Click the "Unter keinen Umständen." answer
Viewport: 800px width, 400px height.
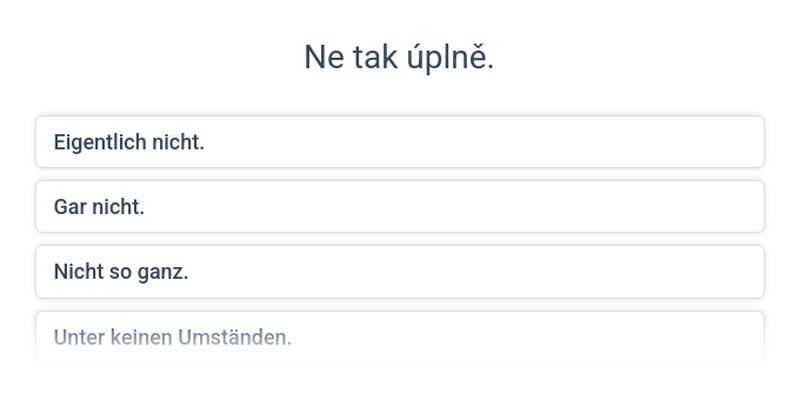pos(400,337)
